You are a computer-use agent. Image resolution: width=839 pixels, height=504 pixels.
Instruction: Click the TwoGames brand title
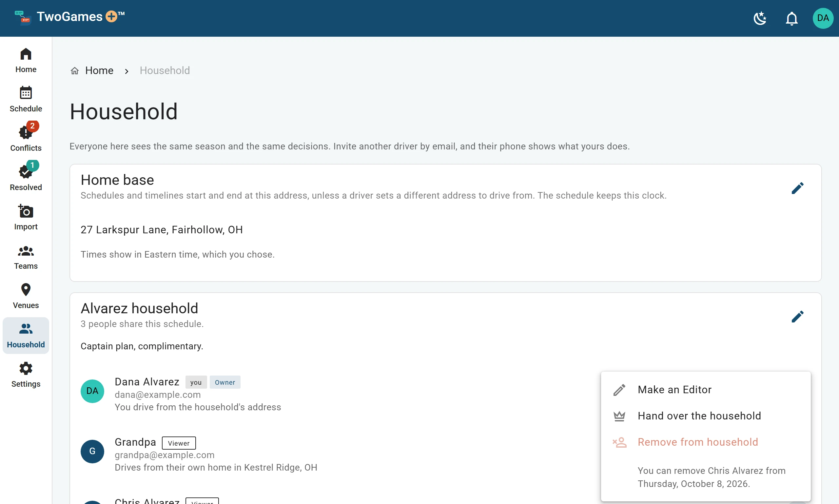pyautogui.click(x=81, y=17)
